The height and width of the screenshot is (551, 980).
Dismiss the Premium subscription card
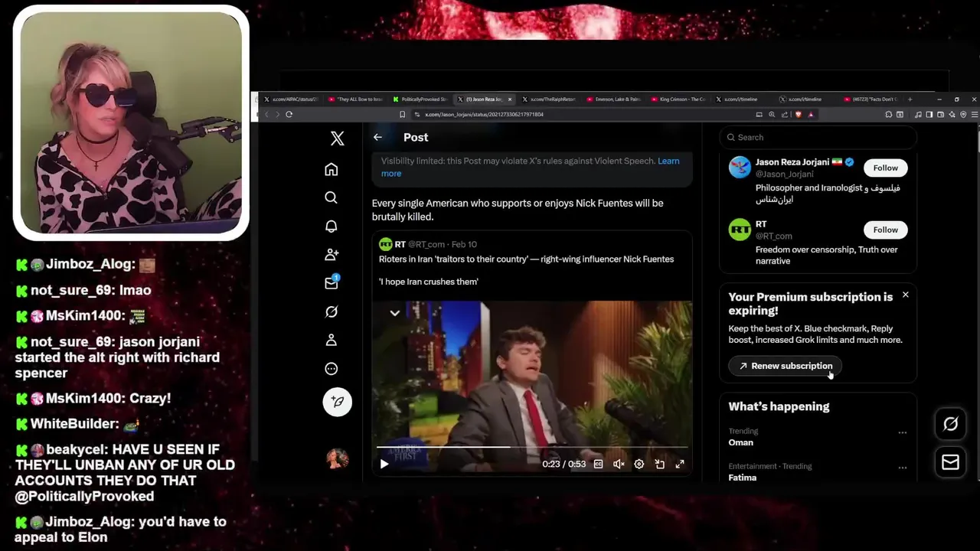pos(905,295)
